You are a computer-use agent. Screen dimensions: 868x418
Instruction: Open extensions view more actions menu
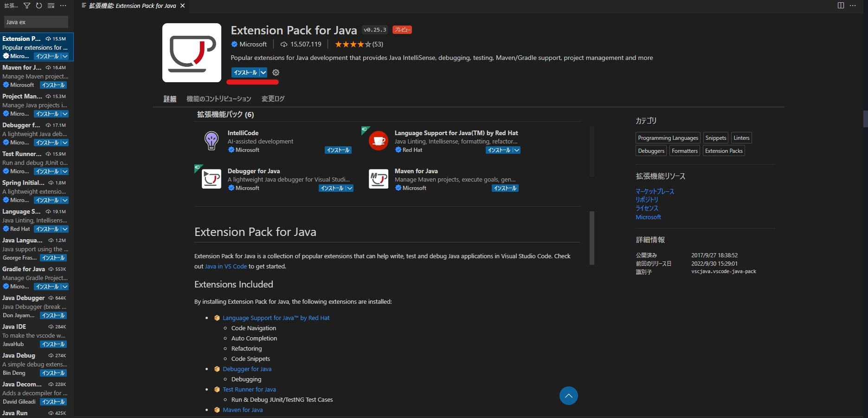(63, 6)
